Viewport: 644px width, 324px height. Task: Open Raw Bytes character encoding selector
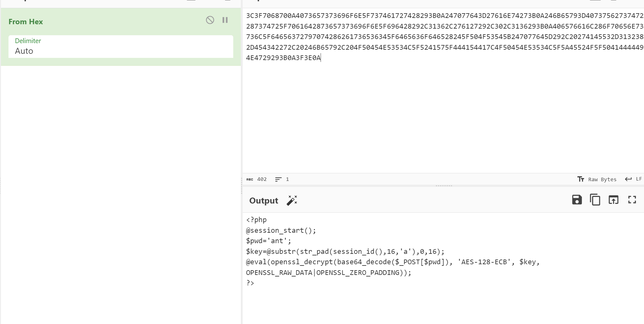click(597, 179)
